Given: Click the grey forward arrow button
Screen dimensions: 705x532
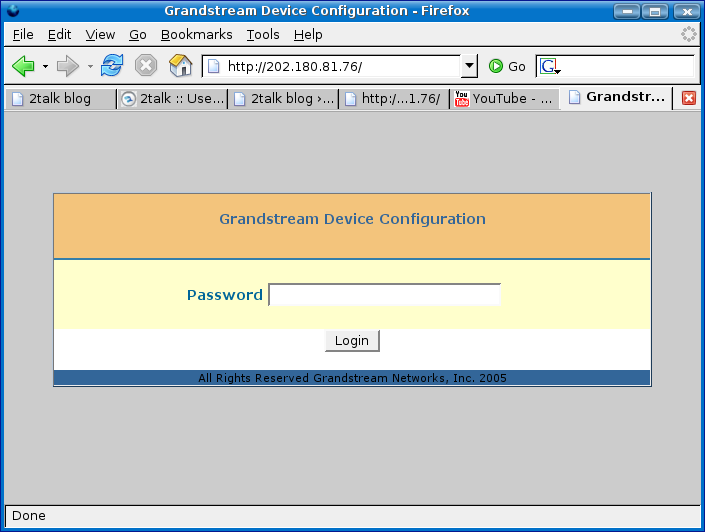Looking at the screenshot, I should click(67, 66).
